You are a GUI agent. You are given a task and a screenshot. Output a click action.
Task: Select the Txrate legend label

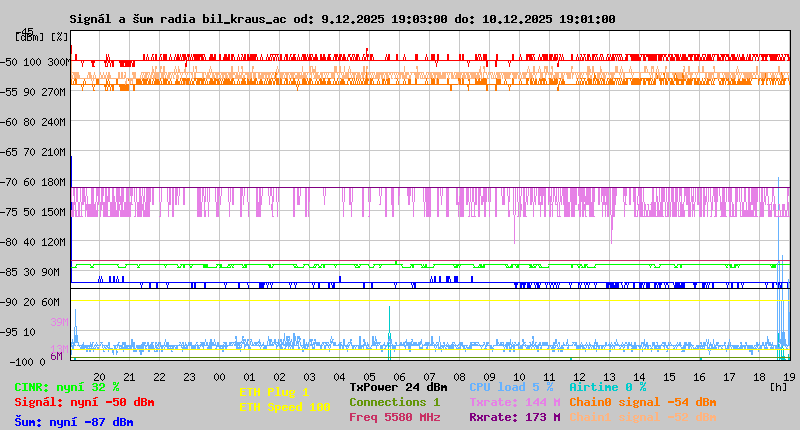tap(514, 402)
